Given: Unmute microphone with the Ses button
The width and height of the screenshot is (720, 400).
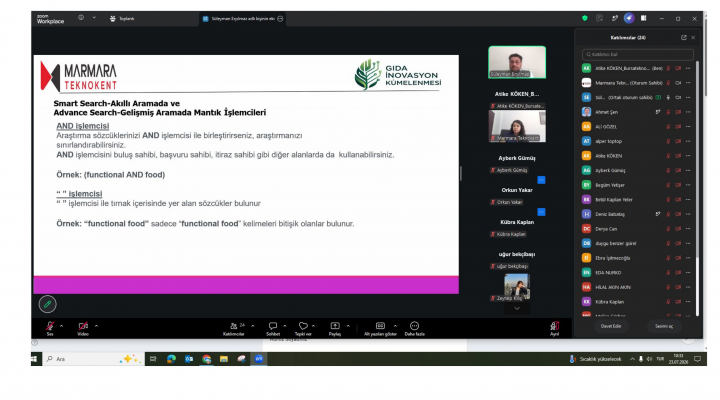Looking at the screenshot, I should (50, 328).
